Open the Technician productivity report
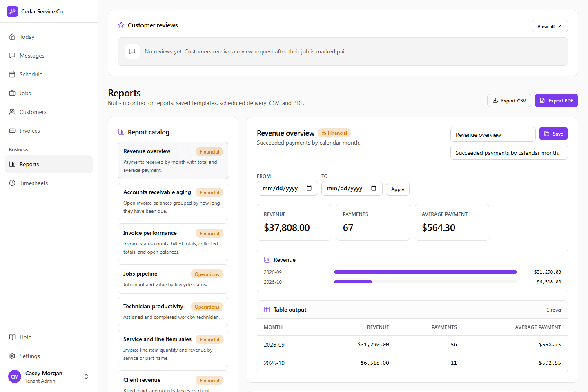The width and height of the screenshot is (588, 392). click(x=173, y=312)
